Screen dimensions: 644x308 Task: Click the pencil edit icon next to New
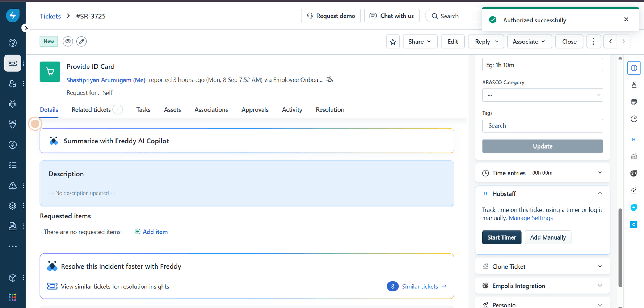[81, 41]
